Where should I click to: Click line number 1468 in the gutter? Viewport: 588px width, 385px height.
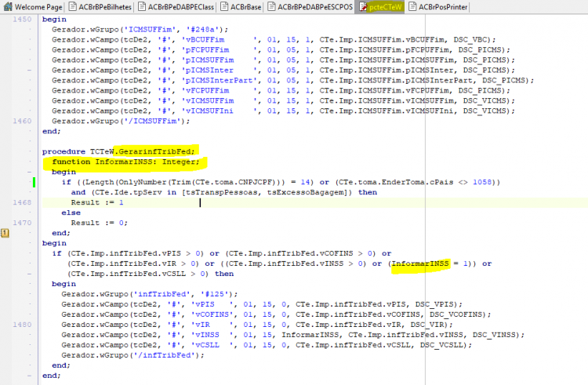(x=22, y=202)
